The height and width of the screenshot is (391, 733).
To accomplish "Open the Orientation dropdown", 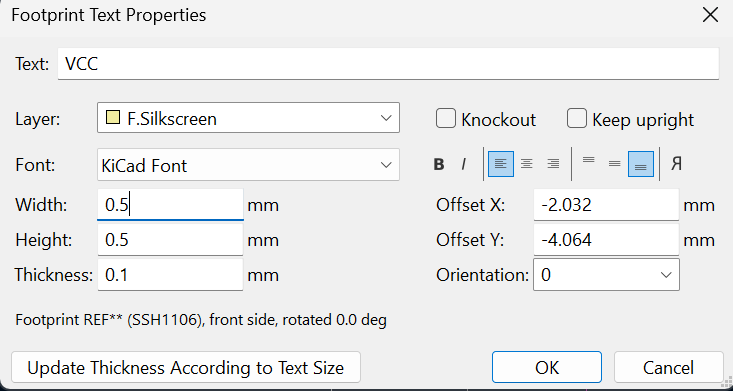I will [x=606, y=275].
